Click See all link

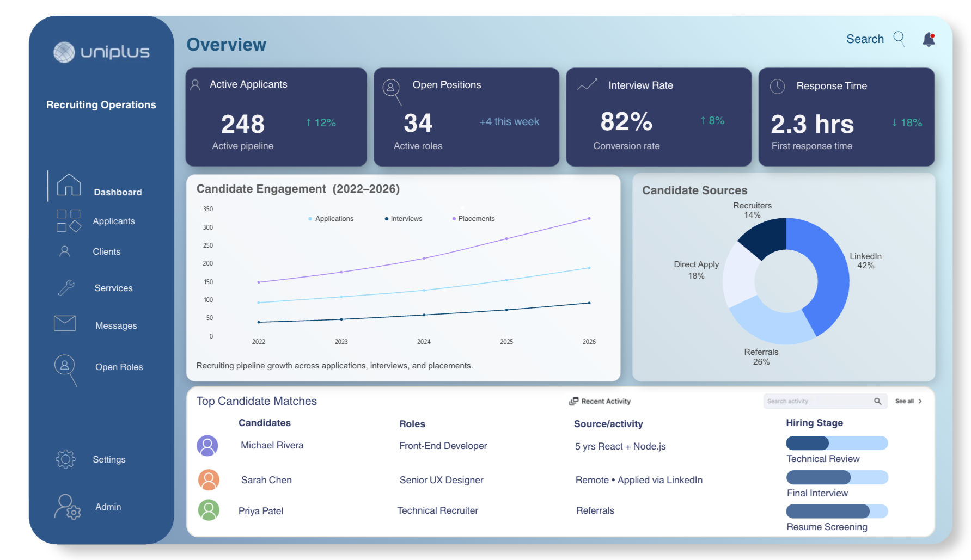(x=905, y=401)
